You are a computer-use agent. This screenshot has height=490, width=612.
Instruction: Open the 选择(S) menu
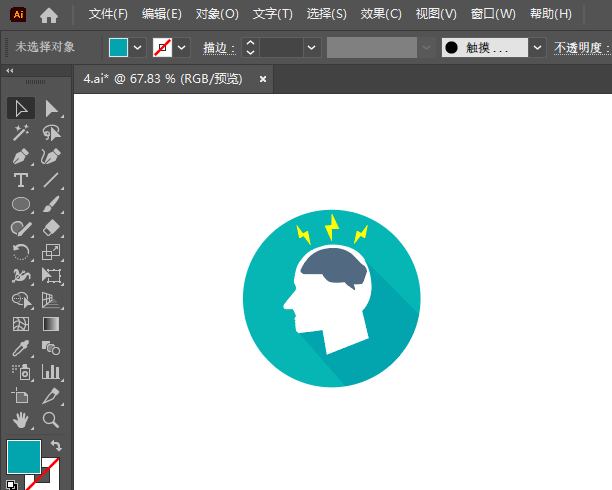coord(326,14)
